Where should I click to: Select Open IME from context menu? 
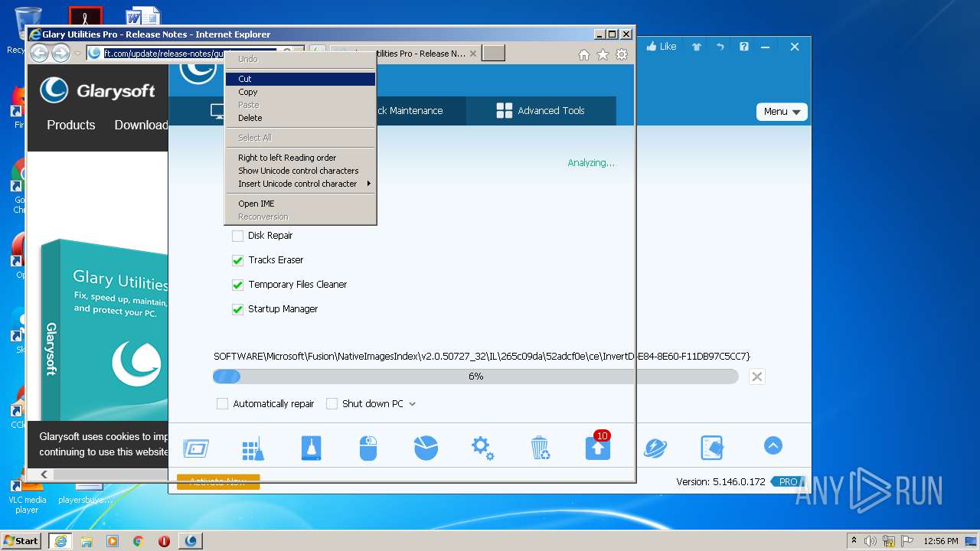coord(300,204)
